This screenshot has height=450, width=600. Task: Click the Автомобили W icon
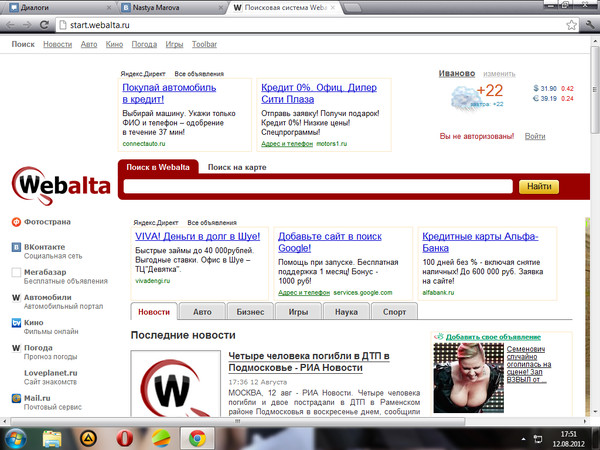click(16, 297)
